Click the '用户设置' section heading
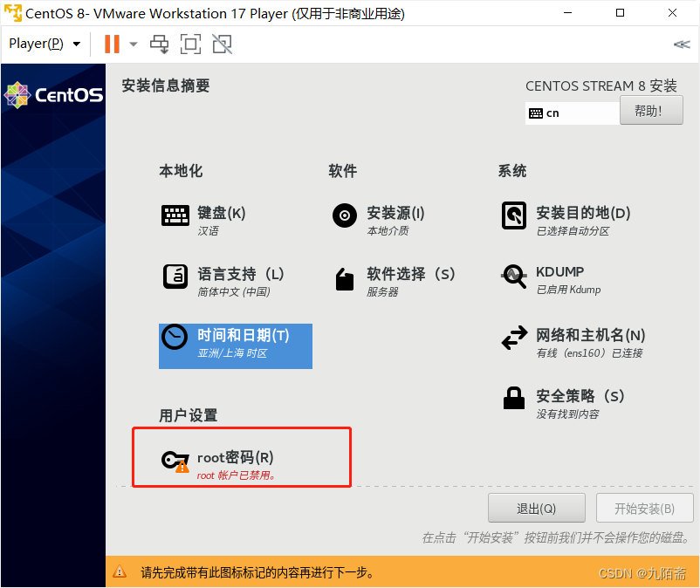This screenshot has width=700, height=588. click(x=188, y=415)
